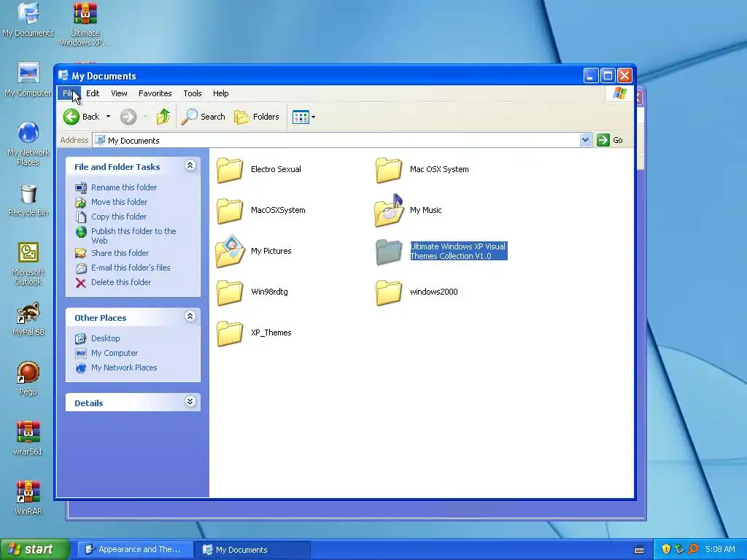Expand the Address bar dropdown arrow

586,140
